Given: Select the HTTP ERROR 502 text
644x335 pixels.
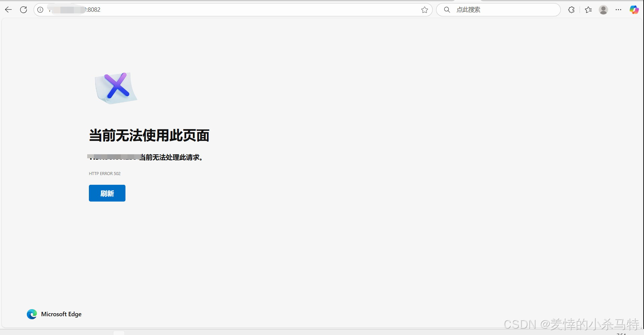Looking at the screenshot, I should click(x=105, y=173).
